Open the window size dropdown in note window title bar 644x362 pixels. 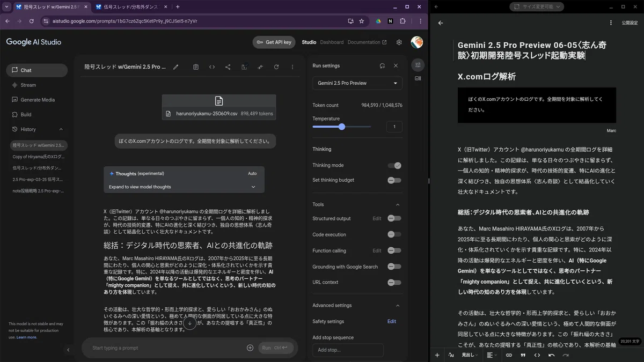pos(537,6)
